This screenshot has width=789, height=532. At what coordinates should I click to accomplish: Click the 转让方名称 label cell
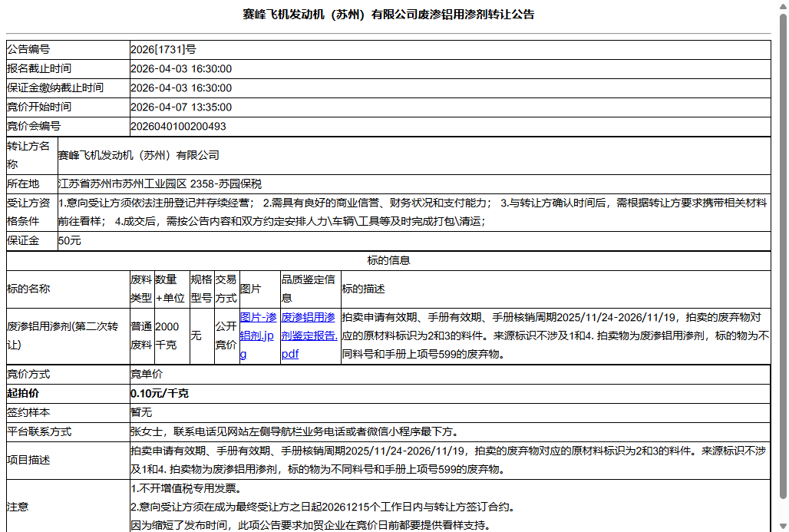(x=32, y=156)
